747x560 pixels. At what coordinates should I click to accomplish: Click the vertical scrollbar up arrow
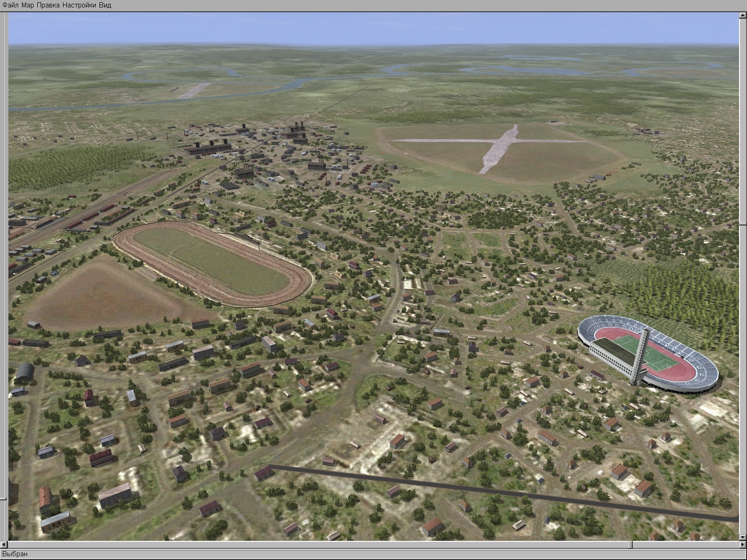743,15
